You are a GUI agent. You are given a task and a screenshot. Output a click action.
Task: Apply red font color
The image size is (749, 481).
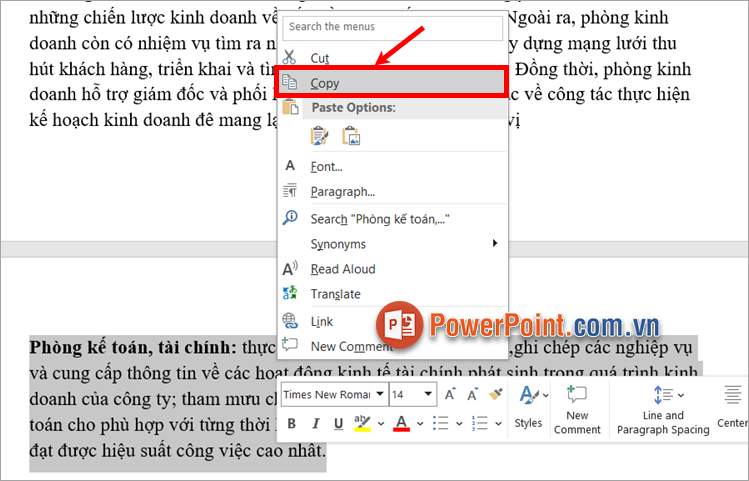point(401,423)
